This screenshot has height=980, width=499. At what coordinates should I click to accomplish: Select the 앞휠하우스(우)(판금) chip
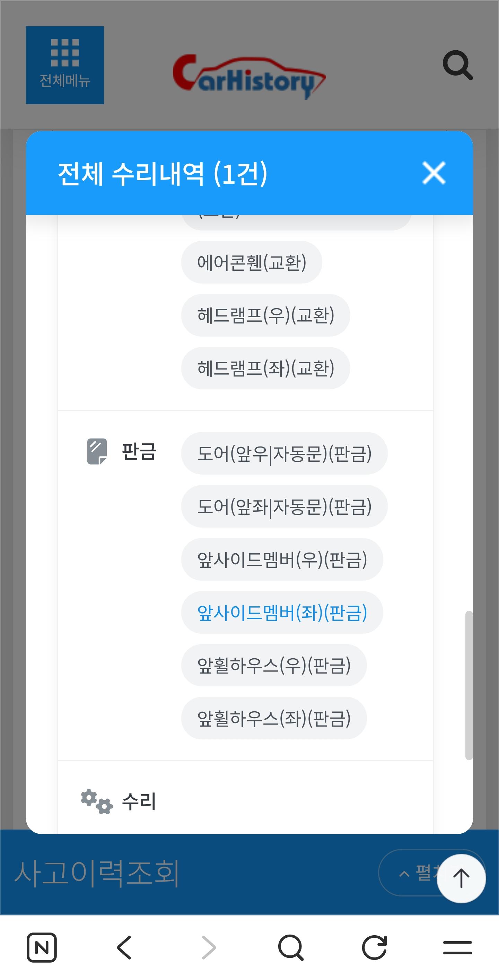click(274, 665)
